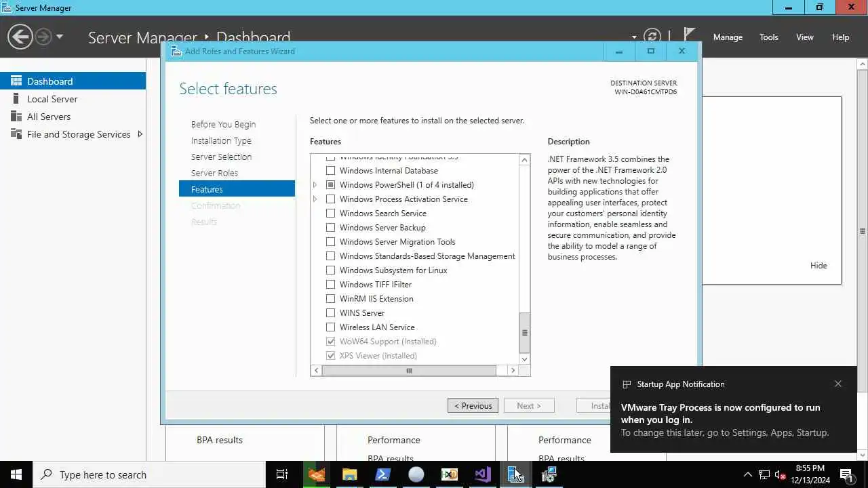Check Windows Subsystem for Linux

click(x=331, y=270)
